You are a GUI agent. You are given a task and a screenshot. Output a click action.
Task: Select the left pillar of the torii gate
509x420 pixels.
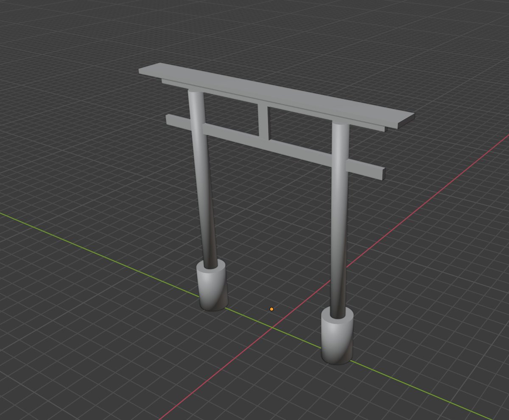(204, 191)
